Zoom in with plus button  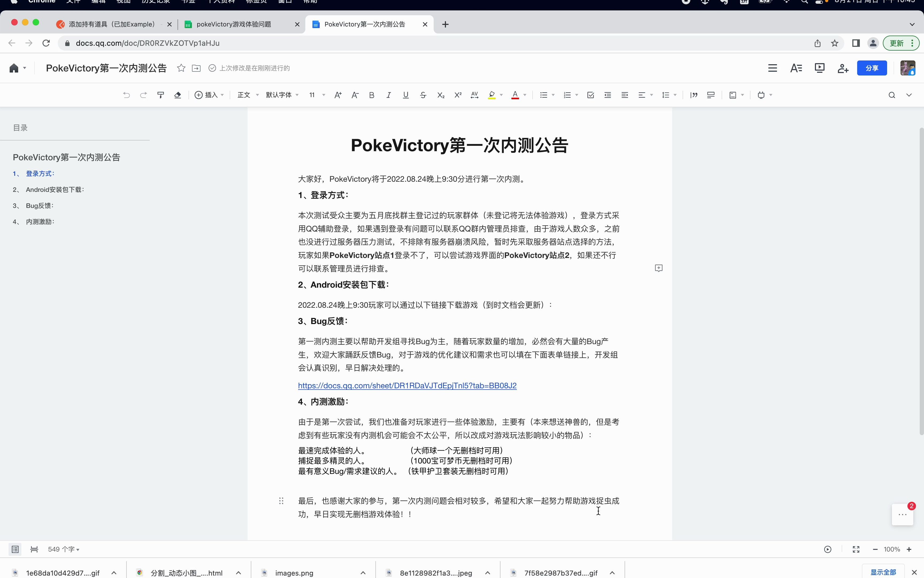click(909, 549)
